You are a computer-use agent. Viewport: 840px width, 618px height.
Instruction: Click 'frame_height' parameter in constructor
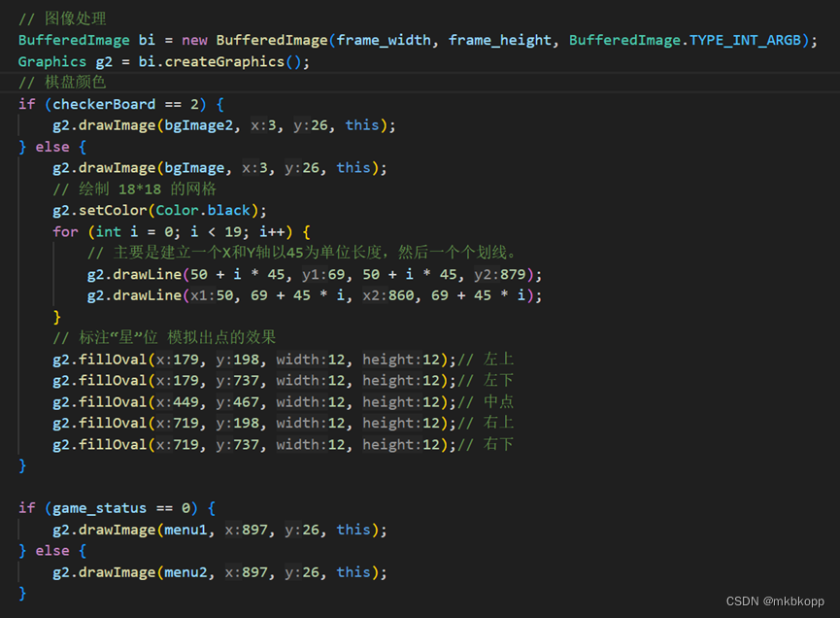coord(500,40)
